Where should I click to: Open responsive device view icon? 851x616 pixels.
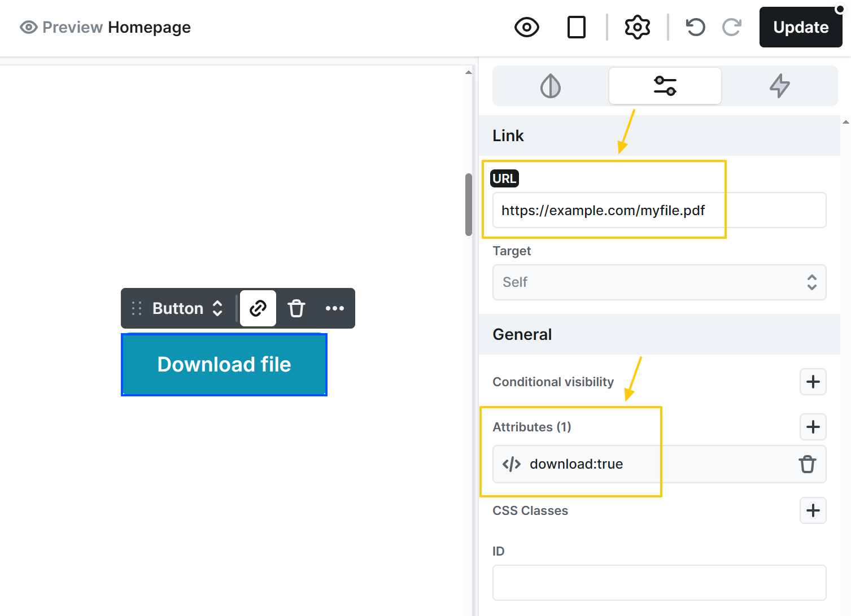click(576, 27)
